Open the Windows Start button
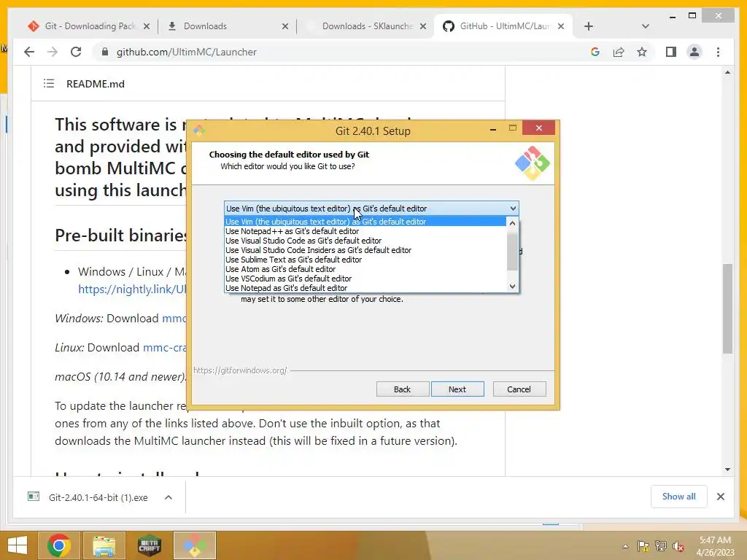This screenshot has width=747, height=560. tap(18, 545)
